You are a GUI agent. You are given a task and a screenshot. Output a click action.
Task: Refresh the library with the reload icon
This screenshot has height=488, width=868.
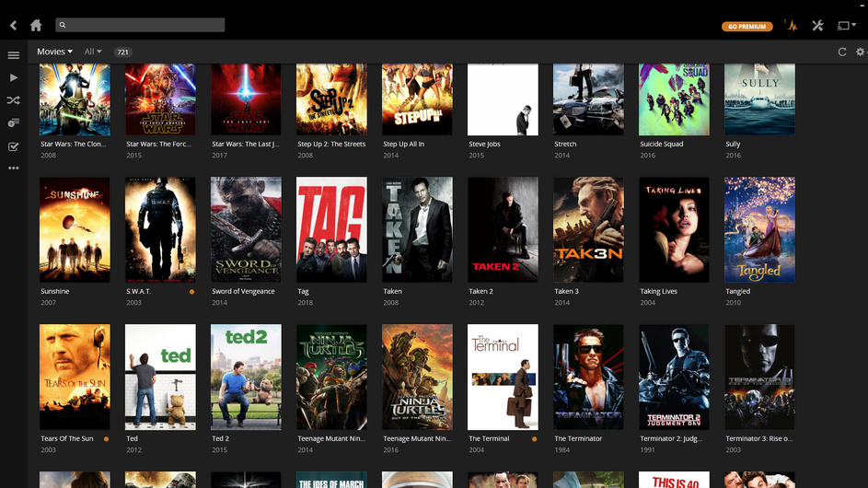tap(842, 52)
